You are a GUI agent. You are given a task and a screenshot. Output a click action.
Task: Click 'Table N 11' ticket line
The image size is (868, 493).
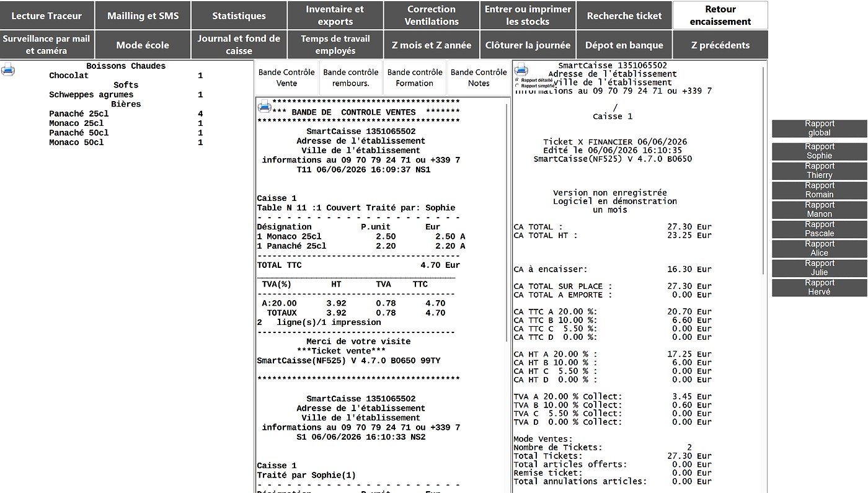(356, 208)
